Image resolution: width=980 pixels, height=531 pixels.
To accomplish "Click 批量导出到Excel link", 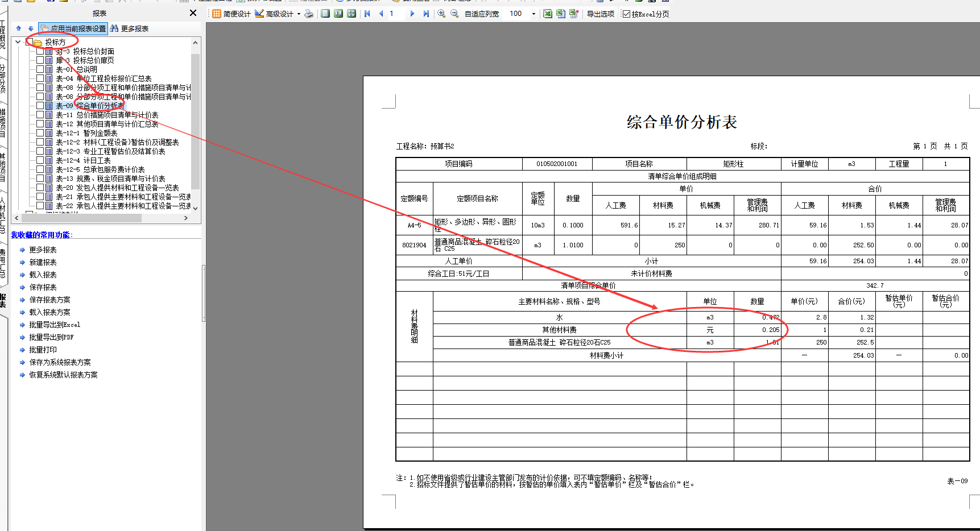I will click(x=55, y=325).
